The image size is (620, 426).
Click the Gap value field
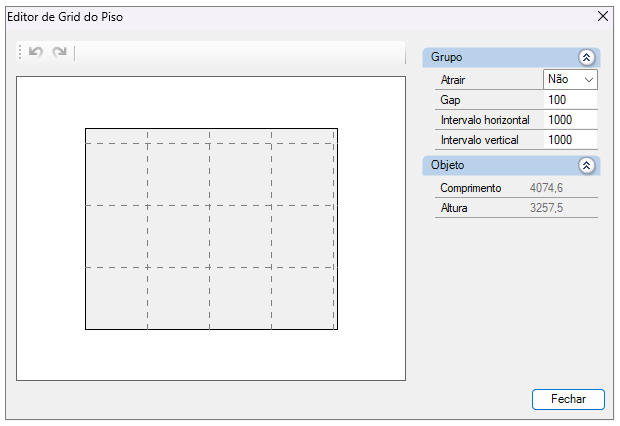[571, 100]
